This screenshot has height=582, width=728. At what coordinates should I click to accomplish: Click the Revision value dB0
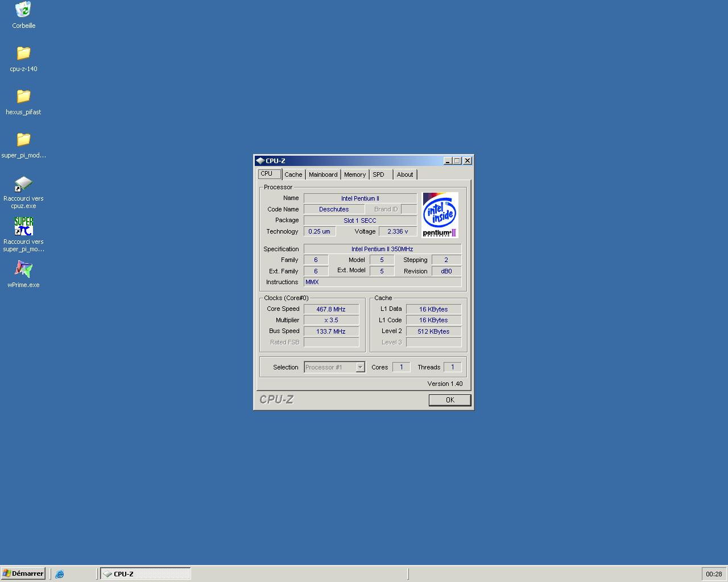coord(446,271)
